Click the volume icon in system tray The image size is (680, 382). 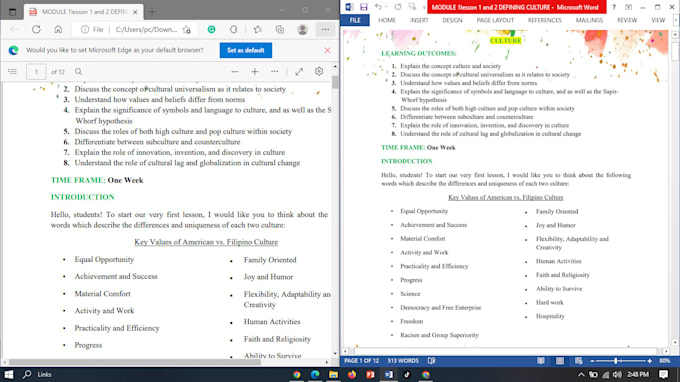click(617, 375)
